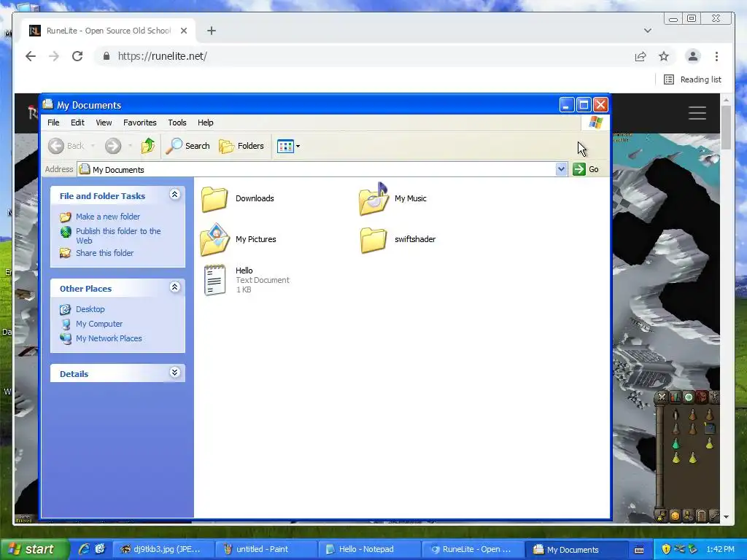Select the swiftshader folder icon
747x560 pixels.
[x=373, y=239]
